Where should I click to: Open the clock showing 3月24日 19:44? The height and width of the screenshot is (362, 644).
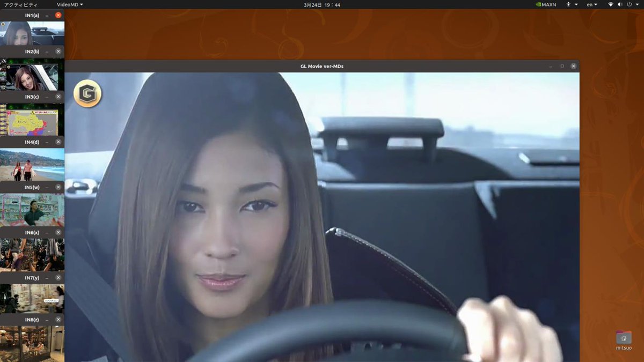pyautogui.click(x=321, y=4)
